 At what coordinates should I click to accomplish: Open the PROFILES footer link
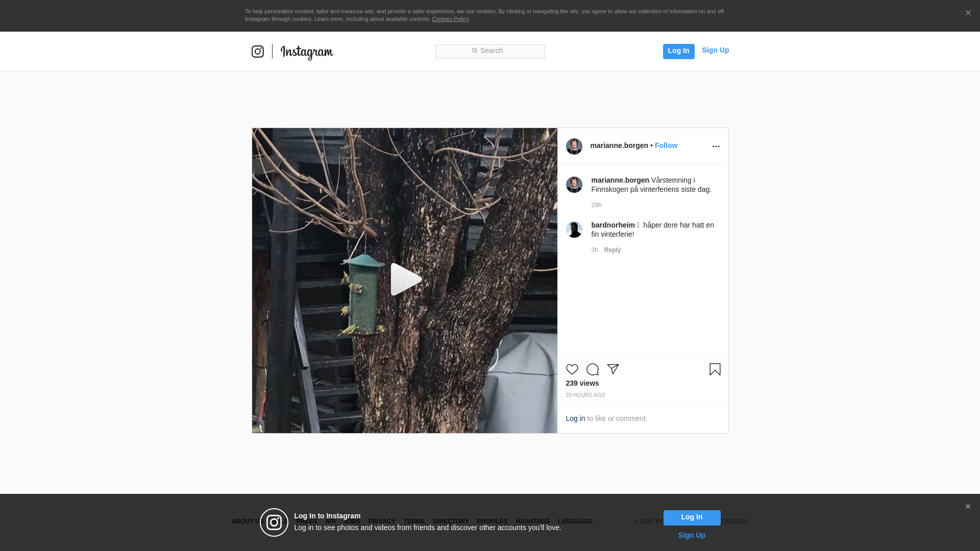point(492,521)
